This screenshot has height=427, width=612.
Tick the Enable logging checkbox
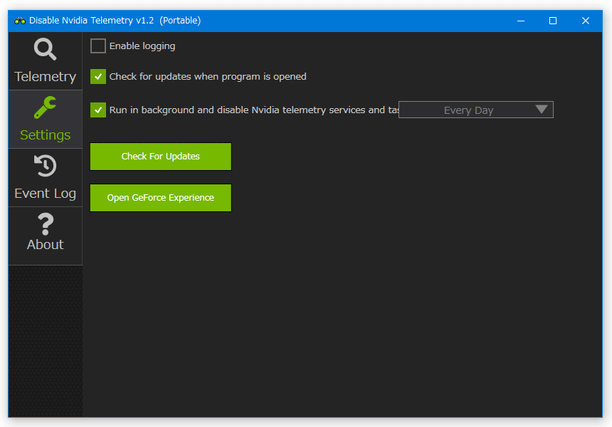(98, 46)
